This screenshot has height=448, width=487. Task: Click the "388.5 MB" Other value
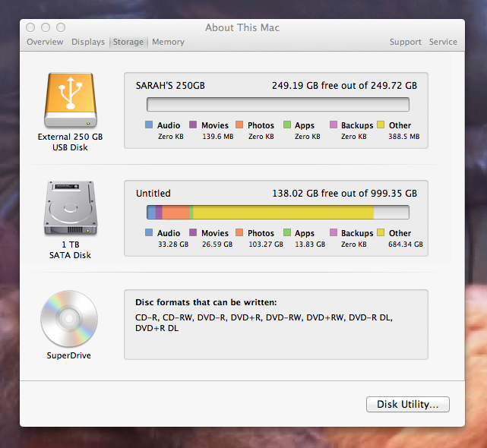[403, 137]
